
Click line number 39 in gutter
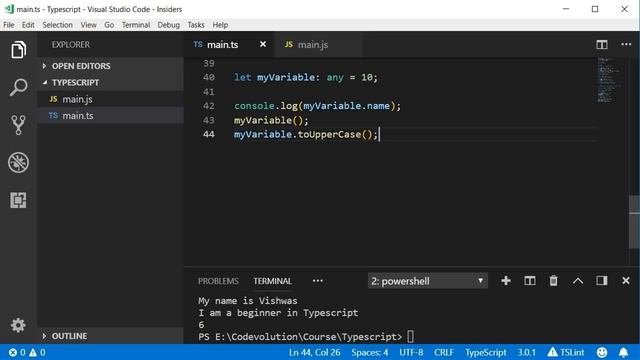209,63
